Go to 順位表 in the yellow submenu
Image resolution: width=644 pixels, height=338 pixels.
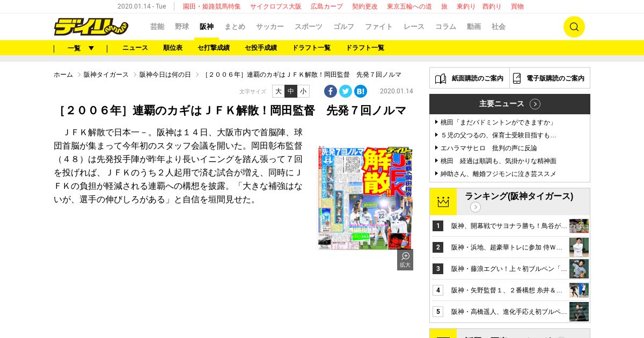click(173, 48)
